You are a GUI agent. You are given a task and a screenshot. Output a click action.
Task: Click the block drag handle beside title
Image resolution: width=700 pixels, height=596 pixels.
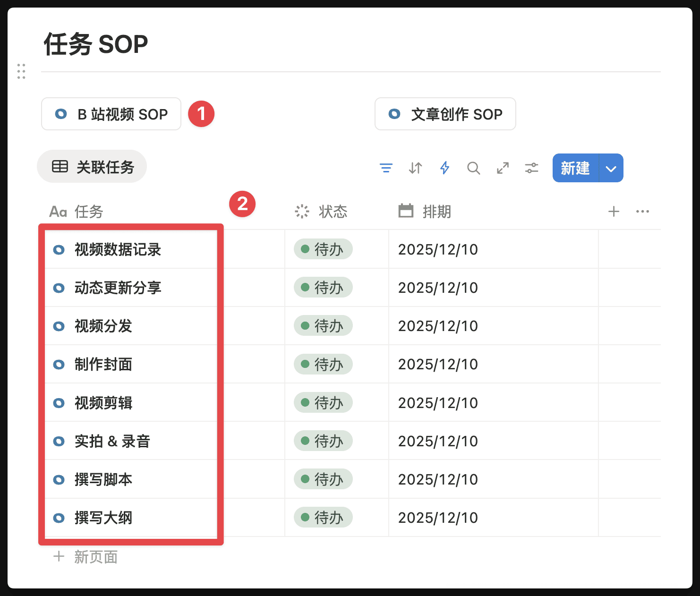(x=21, y=71)
